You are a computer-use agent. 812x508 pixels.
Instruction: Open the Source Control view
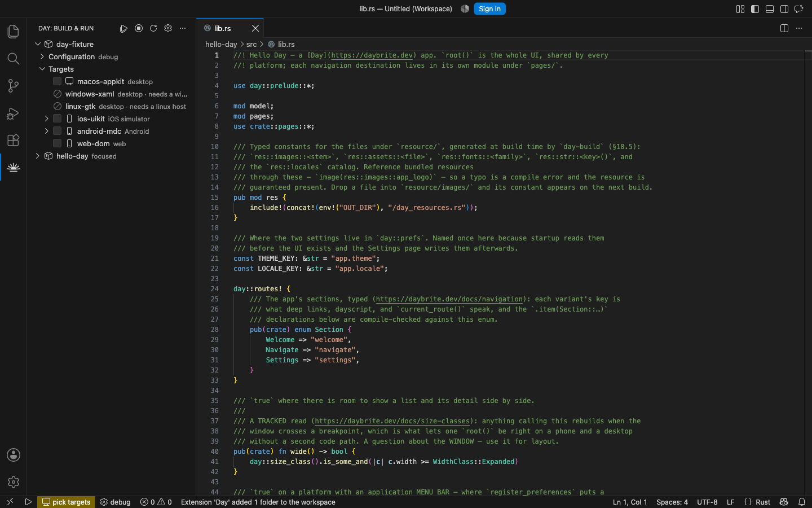click(13, 86)
